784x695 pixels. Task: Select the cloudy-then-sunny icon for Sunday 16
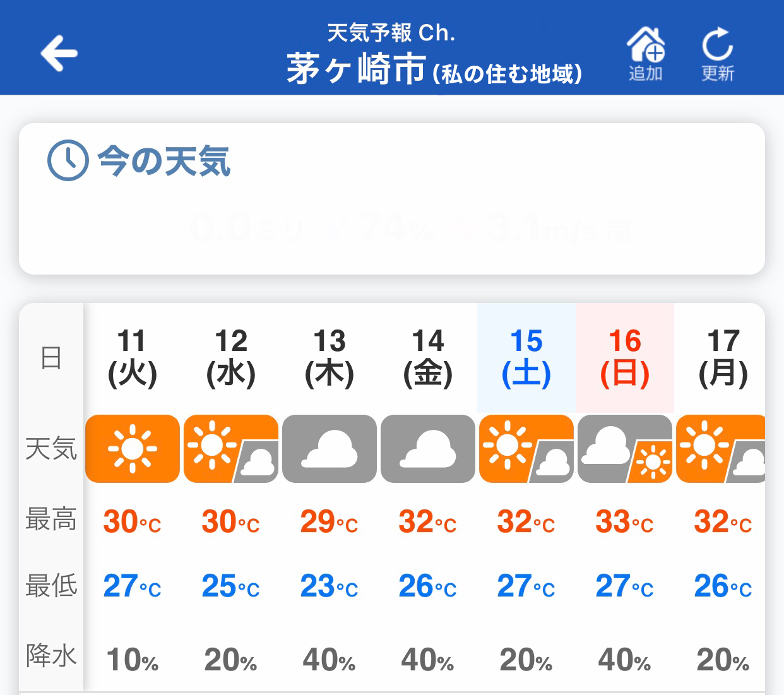click(x=625, y=449)
